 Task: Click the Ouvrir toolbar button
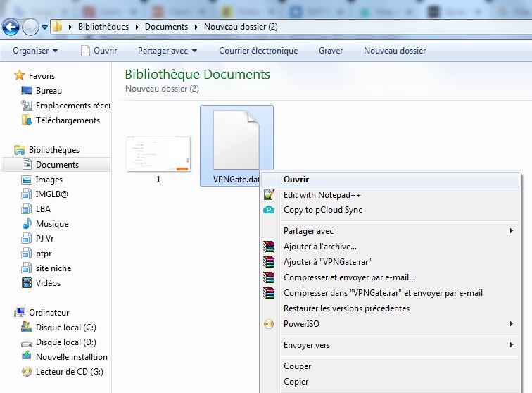(x=99, y=51)
